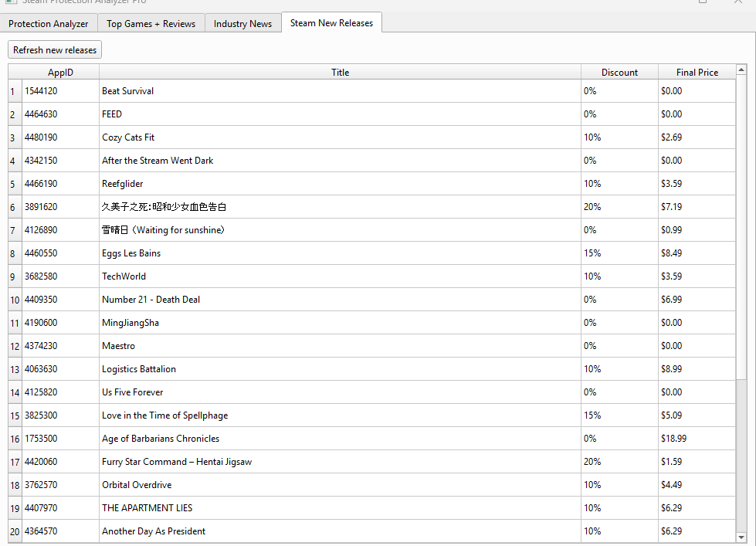Viewport: 756px width, 546px height.
Task: Sort by the AppID column header
Action: click(60, 72)
